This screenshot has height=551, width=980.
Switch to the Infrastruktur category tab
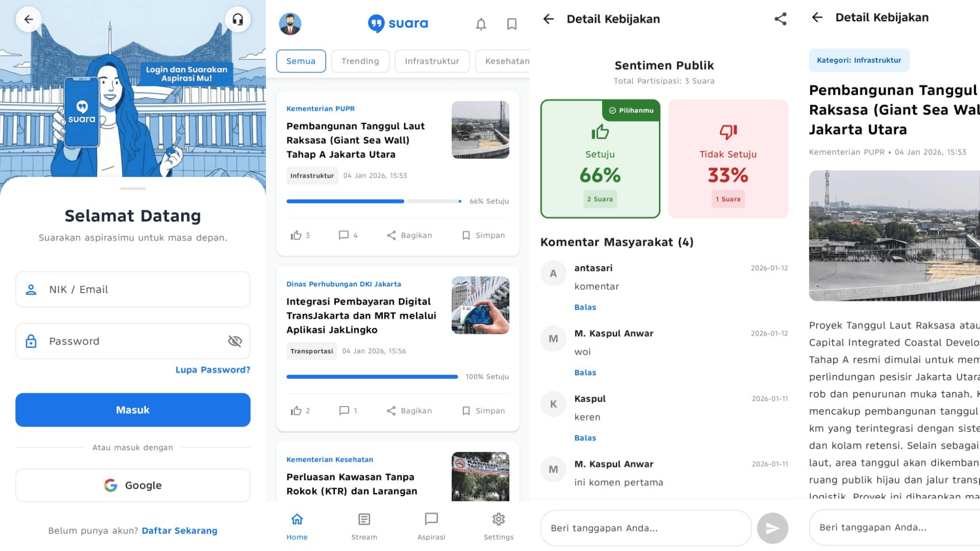click(432, 61)
